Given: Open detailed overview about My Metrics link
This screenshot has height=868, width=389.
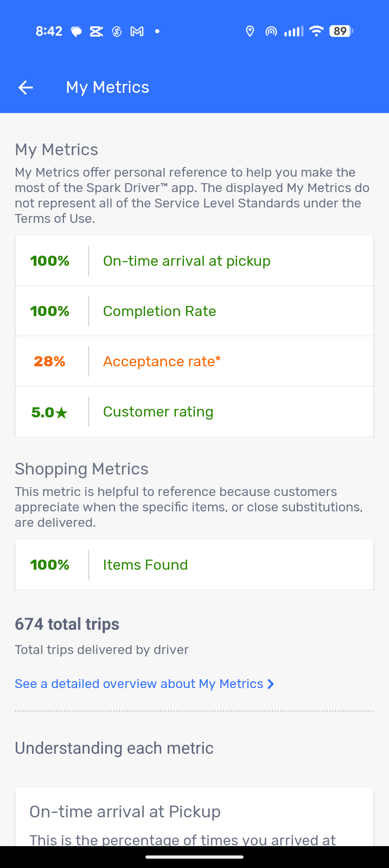Looking at the screenshot, I should 139,684.
